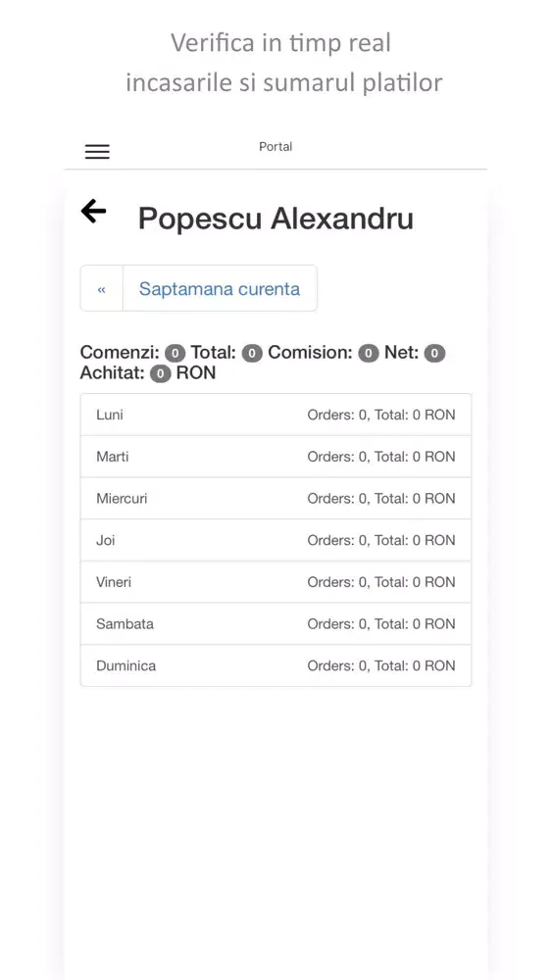Go back using the left arrow
The width and height of the screenshot is (552, 980).
pos(94,212)
